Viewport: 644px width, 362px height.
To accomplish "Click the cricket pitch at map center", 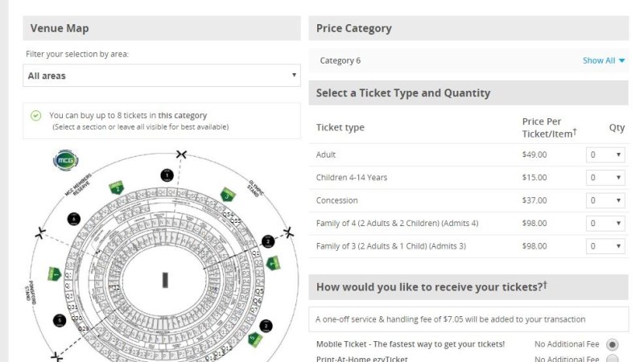I will coord(165,280).
